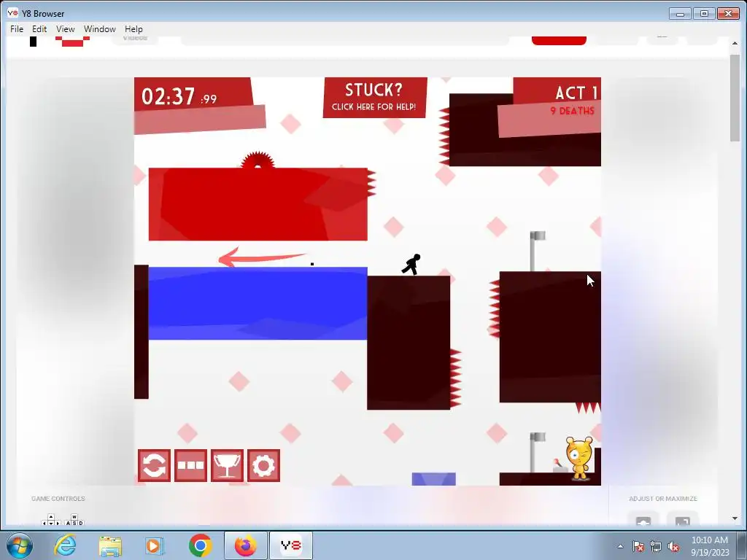Open the game settings gear icon
747x560 pixels.
[x=263, y=465]
